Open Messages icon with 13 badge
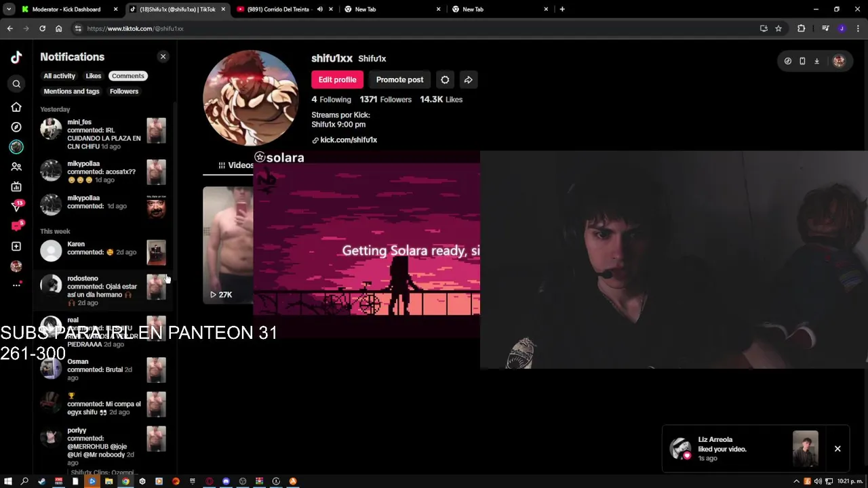 click(x=16, y=206)
